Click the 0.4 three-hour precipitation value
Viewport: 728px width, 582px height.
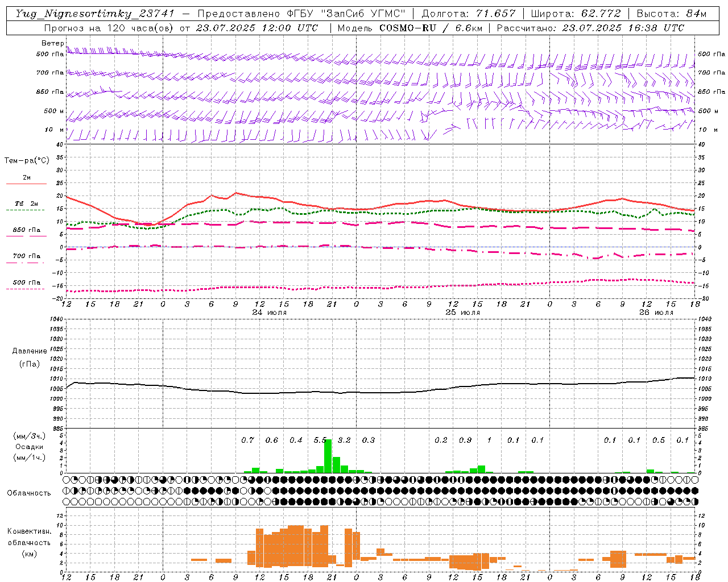[296, 440]
